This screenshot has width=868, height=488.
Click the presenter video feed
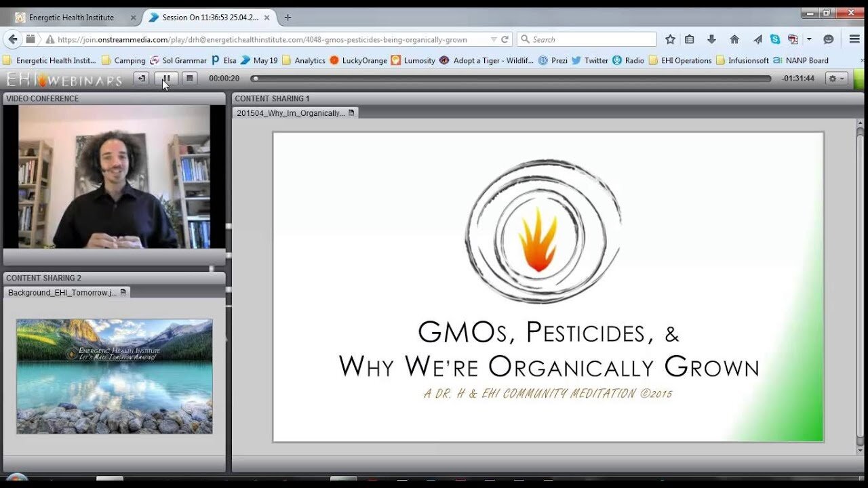(114, 176)
